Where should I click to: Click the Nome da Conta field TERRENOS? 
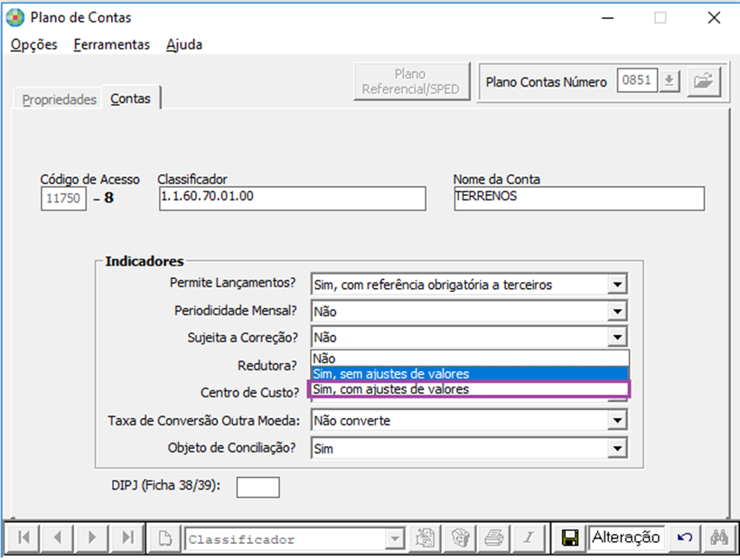point(579,198)
